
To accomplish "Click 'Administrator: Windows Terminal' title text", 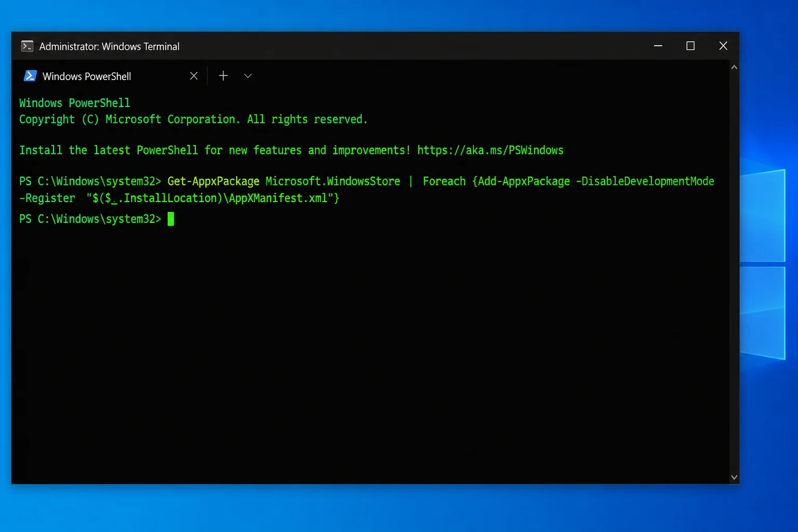I will pyautogui.click(x=110, y=46).
